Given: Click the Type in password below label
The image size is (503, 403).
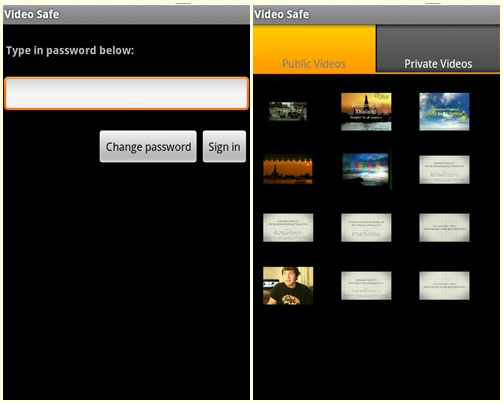Looking at the screenshot, I should click(x=70, y=50).
